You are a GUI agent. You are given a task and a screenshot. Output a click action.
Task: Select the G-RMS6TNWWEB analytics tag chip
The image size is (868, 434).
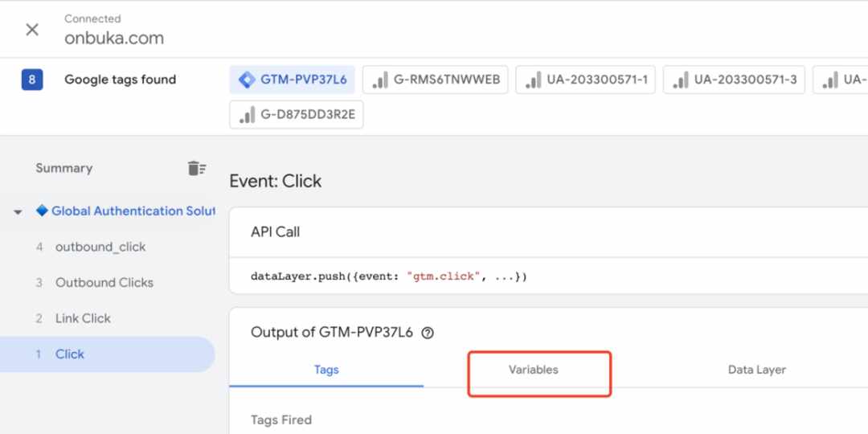[435, 80]
